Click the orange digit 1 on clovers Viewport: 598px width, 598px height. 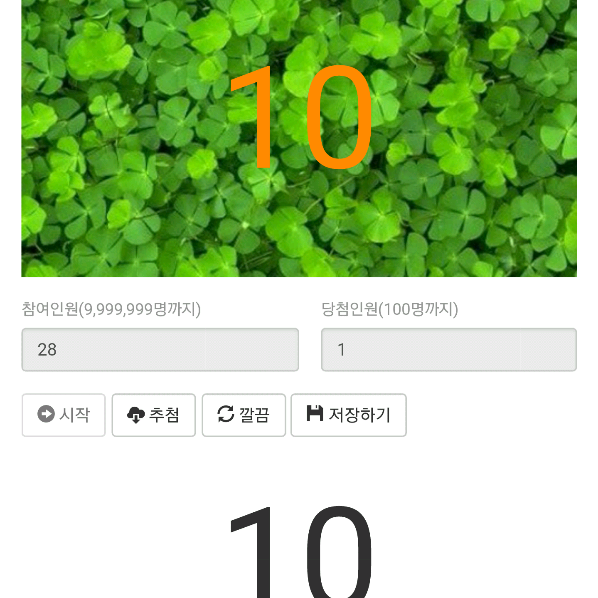pyautogui.click(x=255, y=116)
